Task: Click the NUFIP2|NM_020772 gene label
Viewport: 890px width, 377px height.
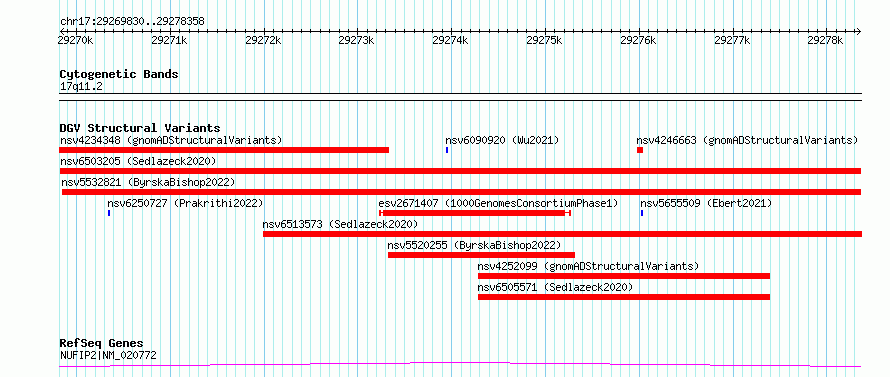Action: [x=108, y=356]
